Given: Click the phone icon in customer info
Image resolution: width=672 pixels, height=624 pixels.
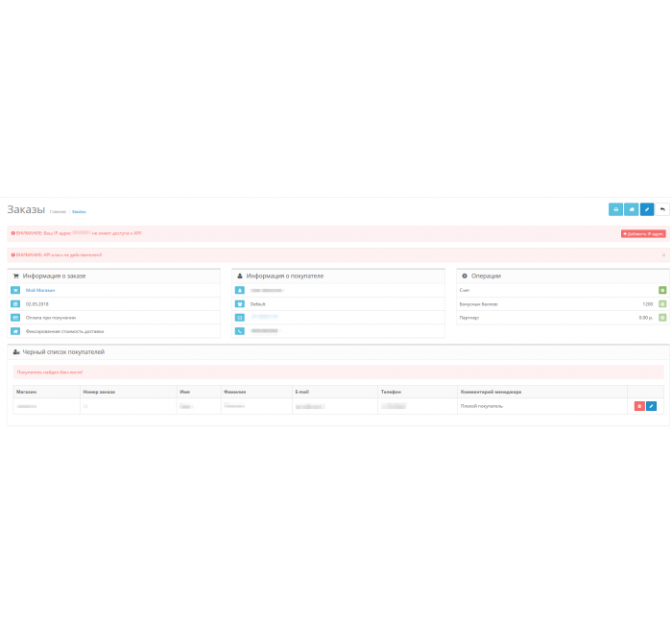Looking at the screenshot, I should (240, 331).
